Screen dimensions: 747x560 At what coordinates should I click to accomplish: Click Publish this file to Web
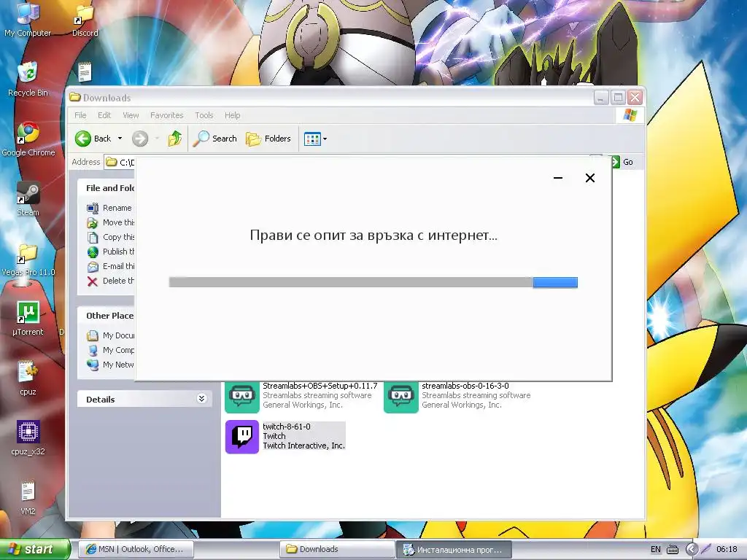tap(111, 252)
